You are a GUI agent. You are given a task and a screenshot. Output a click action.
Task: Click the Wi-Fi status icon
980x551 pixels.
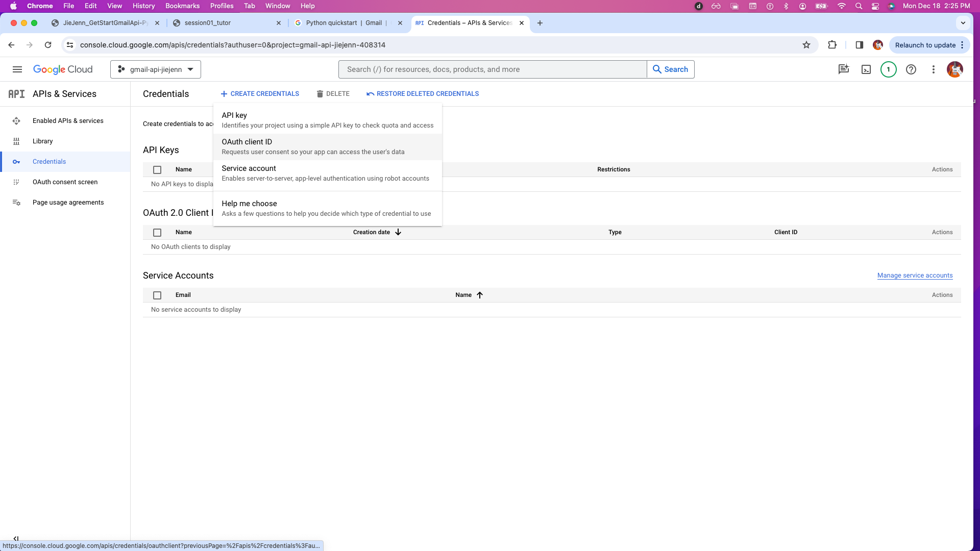pyautogui.click(x=842, y=6)
